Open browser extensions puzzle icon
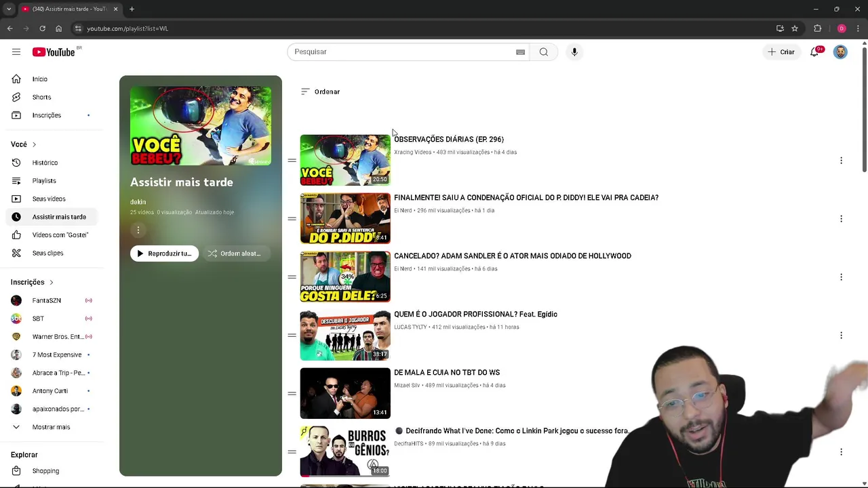The height and width of the screenshot is (488, 868). (x=817, y=28)
